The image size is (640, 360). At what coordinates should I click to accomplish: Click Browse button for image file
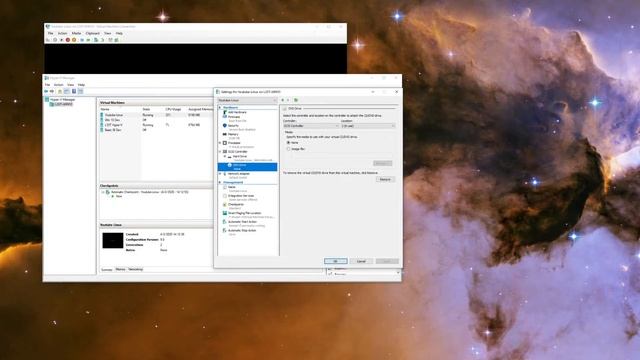(382, 163)
